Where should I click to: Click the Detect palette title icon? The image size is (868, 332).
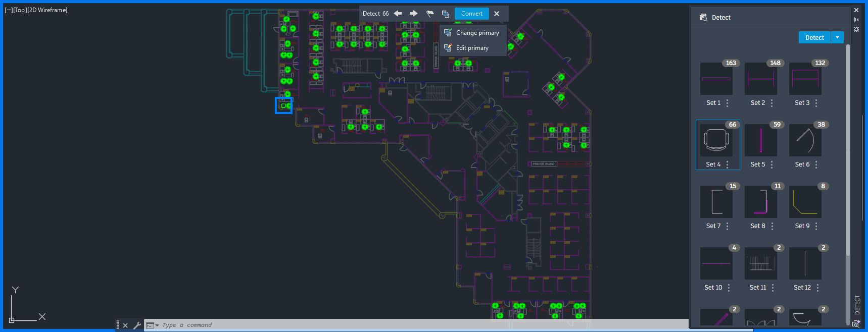point(703,17)
